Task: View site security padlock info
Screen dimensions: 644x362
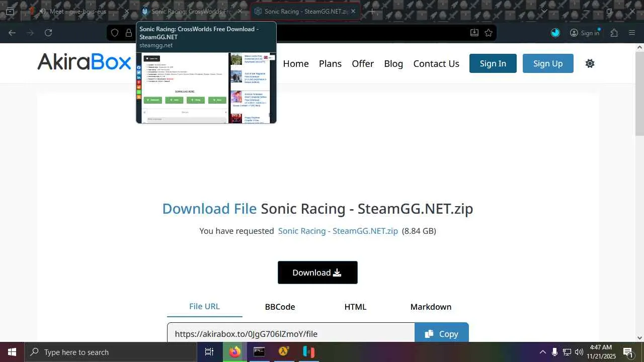Action: tap(129, 33)
